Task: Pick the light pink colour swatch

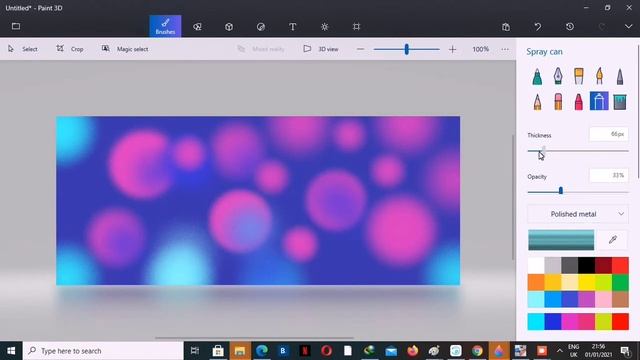Action: (x=603, y=299)
